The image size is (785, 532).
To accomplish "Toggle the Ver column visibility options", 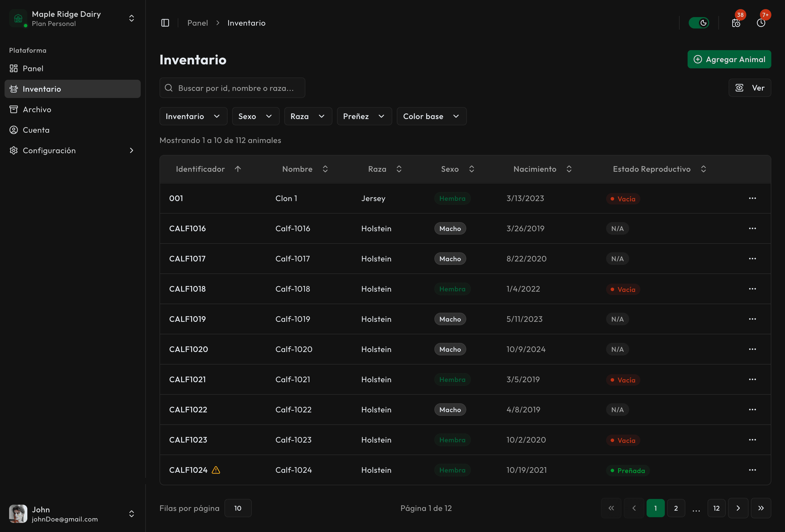I will pos(749,87).
